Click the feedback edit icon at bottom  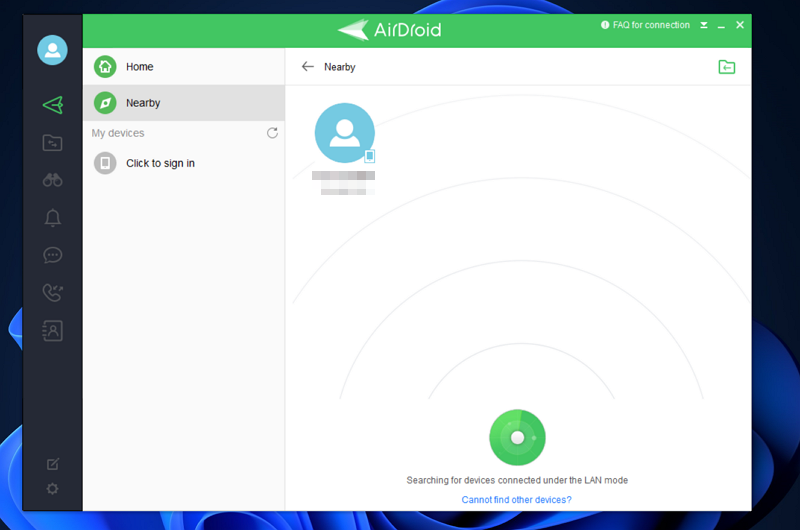52,464
